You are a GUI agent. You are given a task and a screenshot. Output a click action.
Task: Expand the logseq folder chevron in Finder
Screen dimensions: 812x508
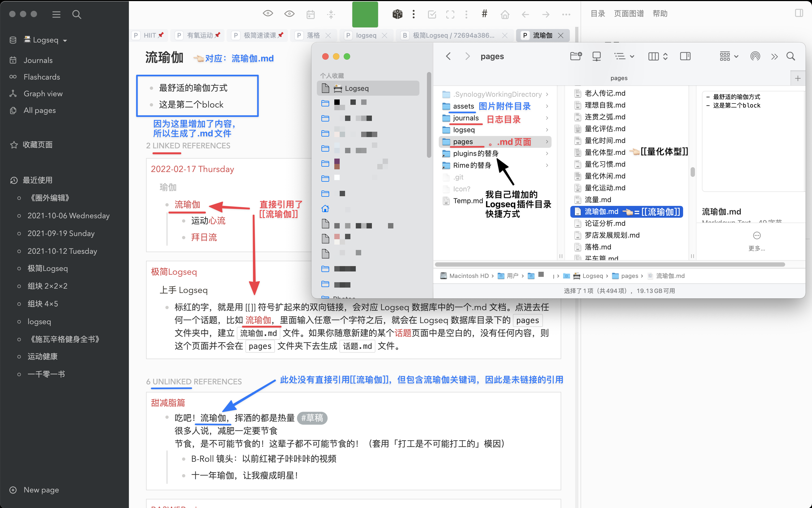click(x=547, y=130)
